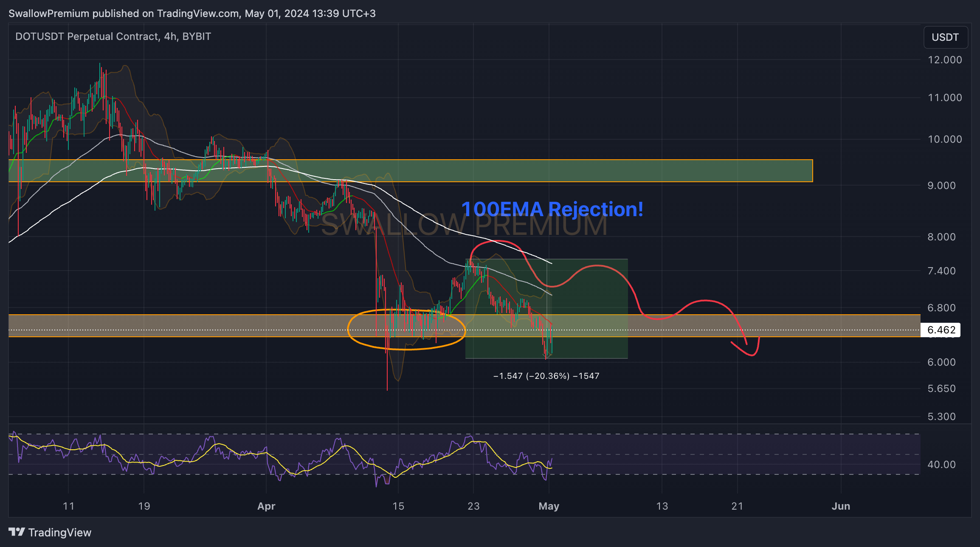The width and height of the screenshot is (980, 547).
Task: Click the '19' date label on time axis
Action: [x=144, y=506]
